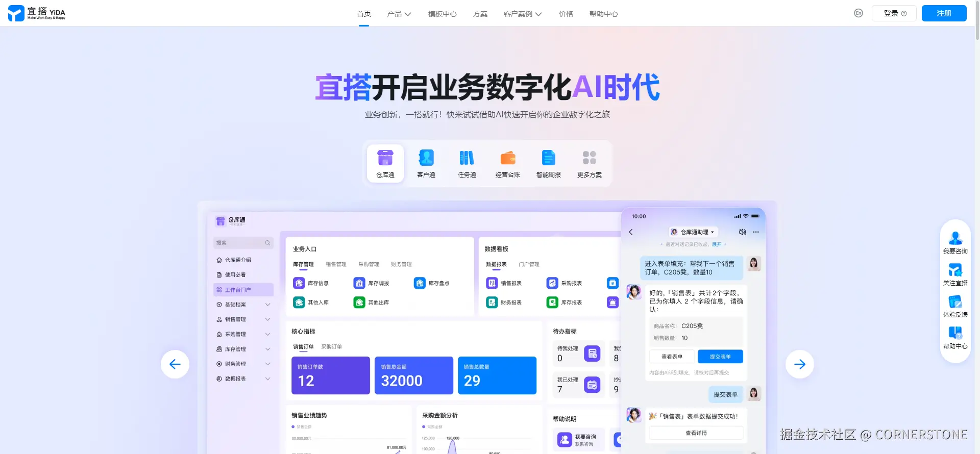Click 我要咨询 card in 帮助说明

tap(578, 440)
